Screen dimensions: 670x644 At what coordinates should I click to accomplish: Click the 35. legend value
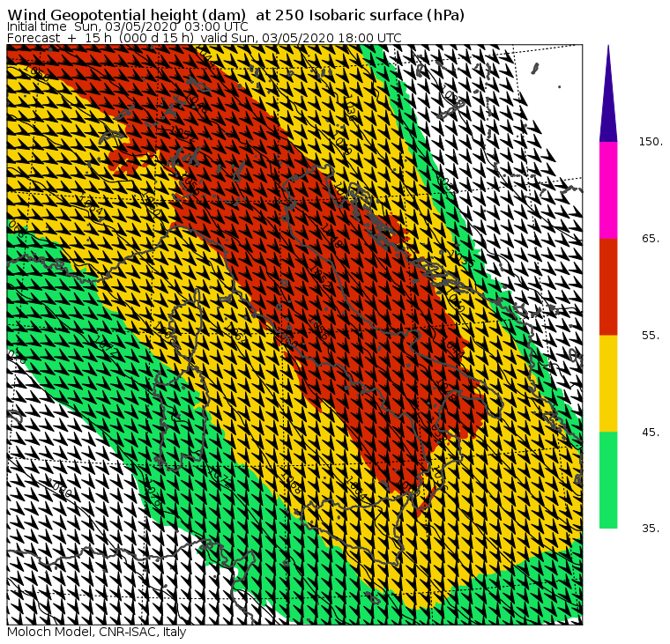click(651, 529)
